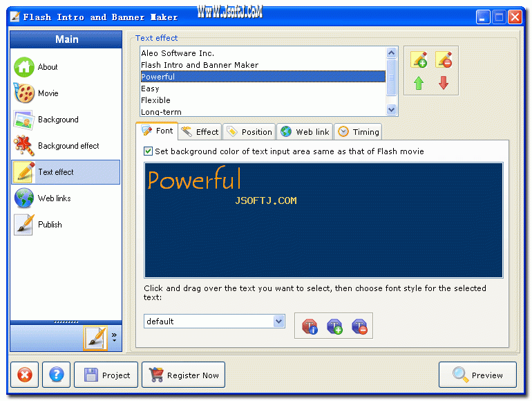Open the Background section
The width and height of the screenshot is (532, 401).
[x=66, y=120]
